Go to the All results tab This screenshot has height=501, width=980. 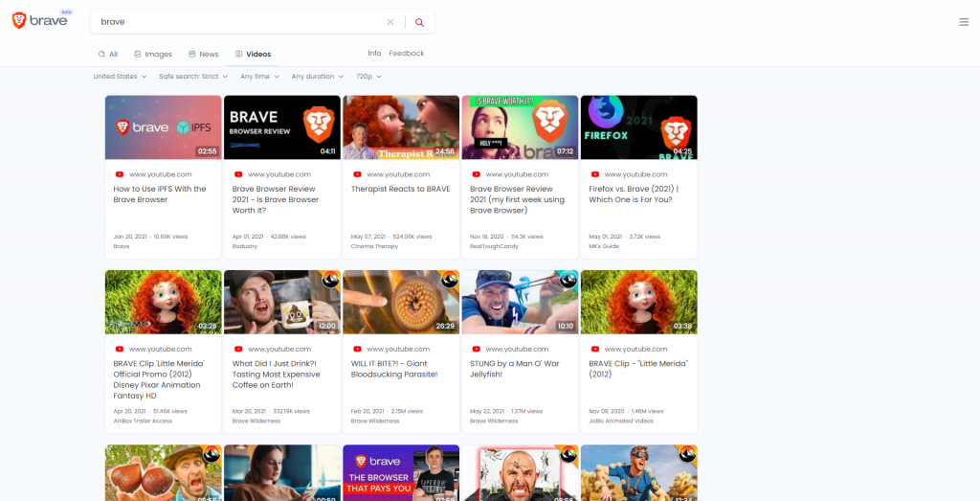(108, 55)
